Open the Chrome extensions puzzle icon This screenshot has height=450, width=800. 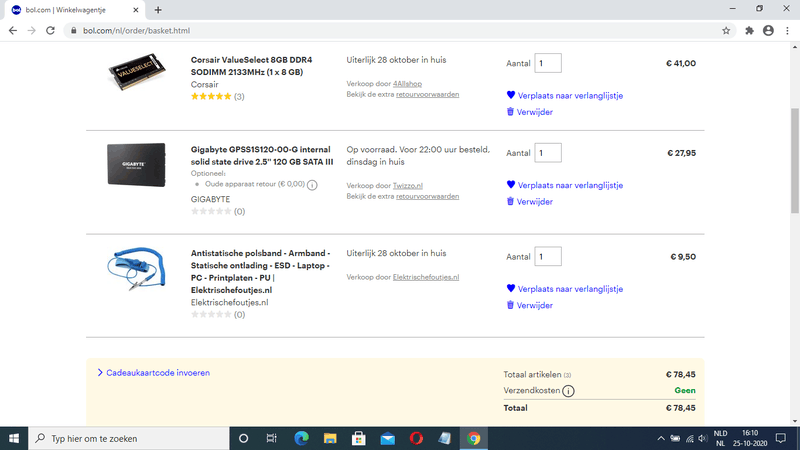point(749,31)
